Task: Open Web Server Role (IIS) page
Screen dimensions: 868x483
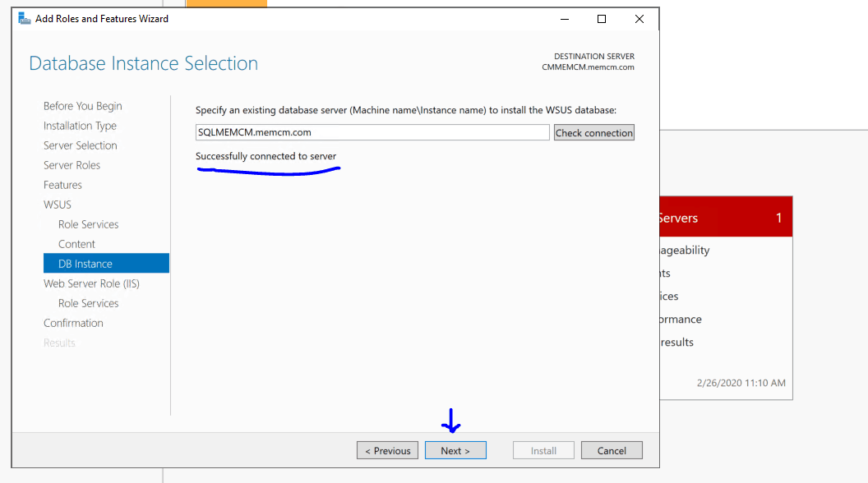Action: tap(91, 283)
